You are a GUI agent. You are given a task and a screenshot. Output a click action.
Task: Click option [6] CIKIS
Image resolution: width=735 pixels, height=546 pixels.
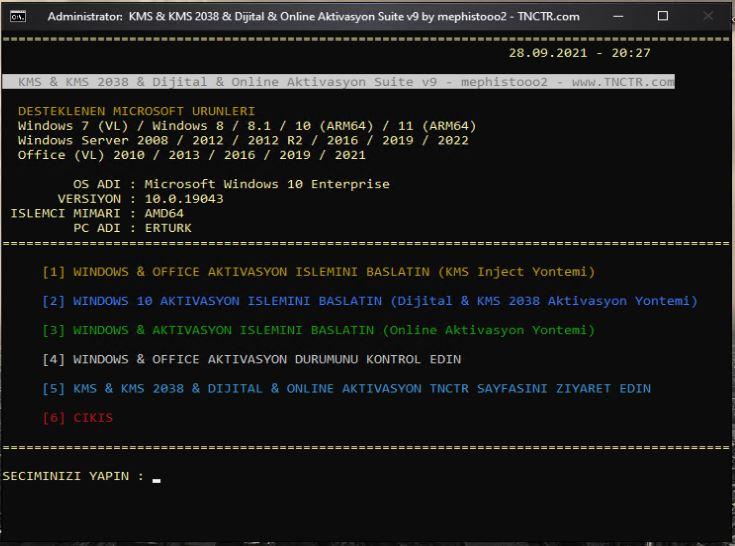pyautogui.click(x=78, y=418)
